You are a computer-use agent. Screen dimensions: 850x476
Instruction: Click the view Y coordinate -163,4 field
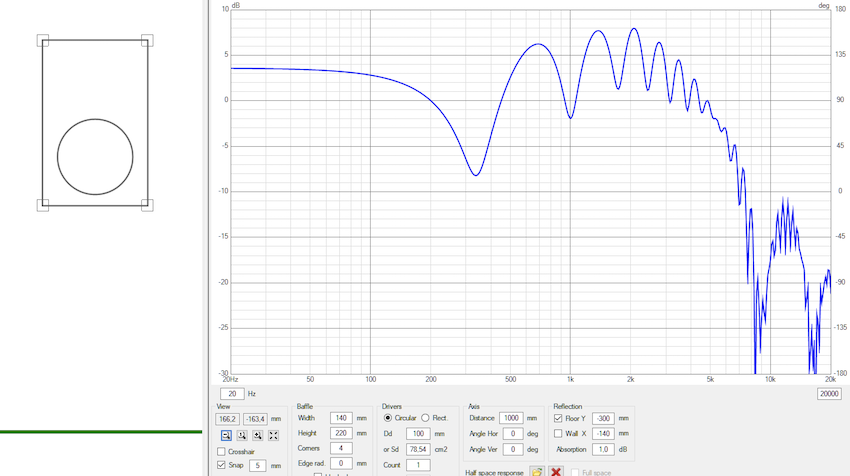tap(255, 419)
